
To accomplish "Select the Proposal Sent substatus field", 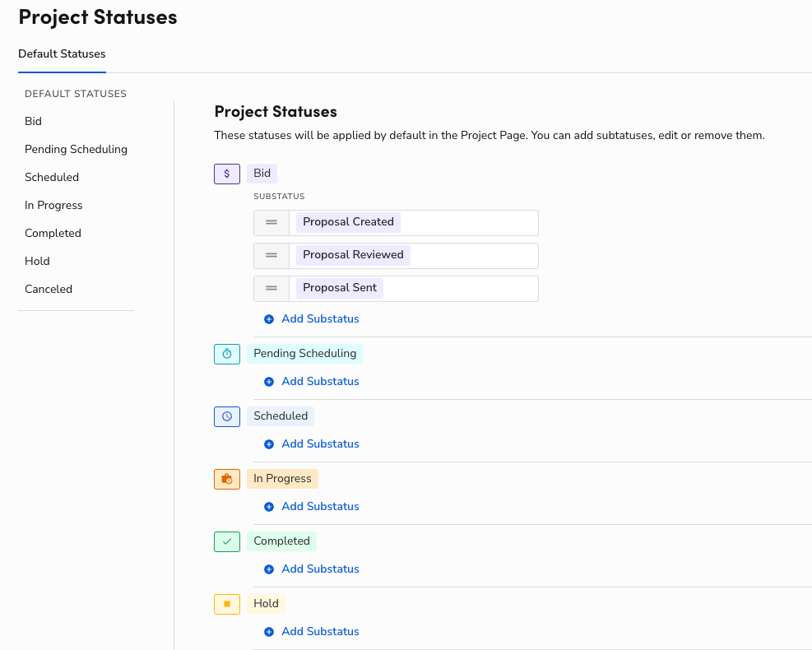I will 339,287.
